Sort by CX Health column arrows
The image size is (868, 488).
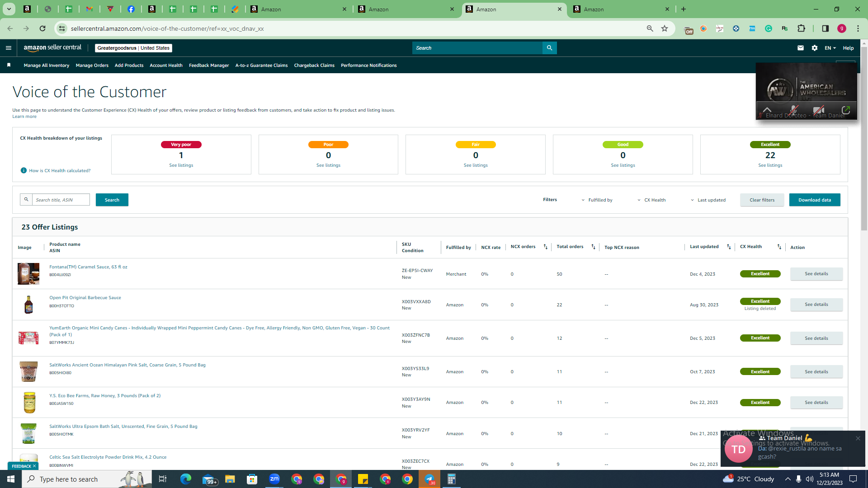pyautogui.click(x=779, y=247)
